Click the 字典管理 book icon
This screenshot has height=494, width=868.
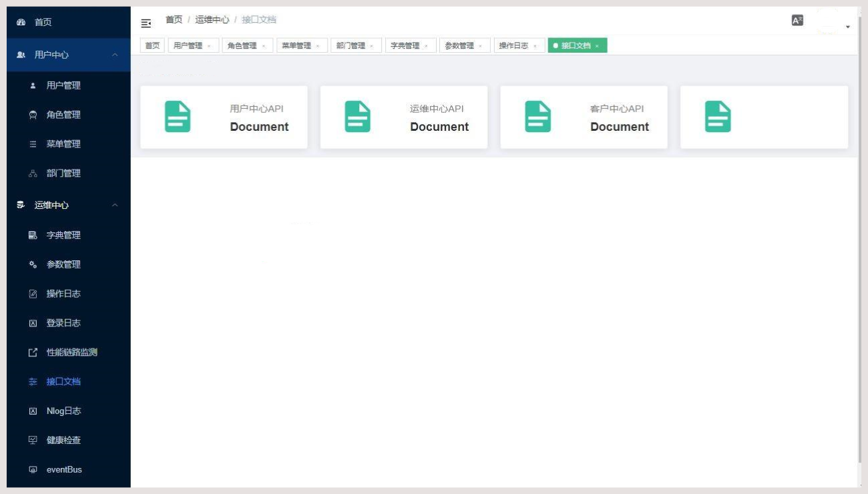[33, 235]
